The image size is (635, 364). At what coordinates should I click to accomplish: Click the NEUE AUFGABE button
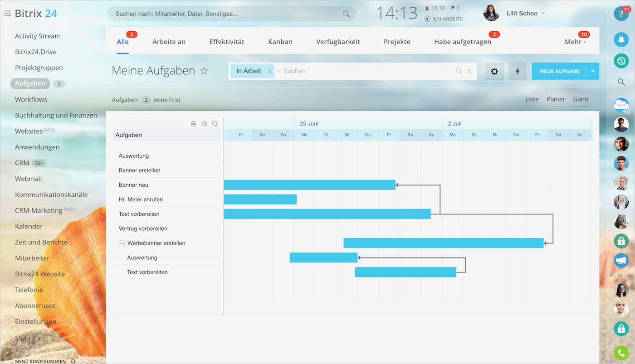559,71
